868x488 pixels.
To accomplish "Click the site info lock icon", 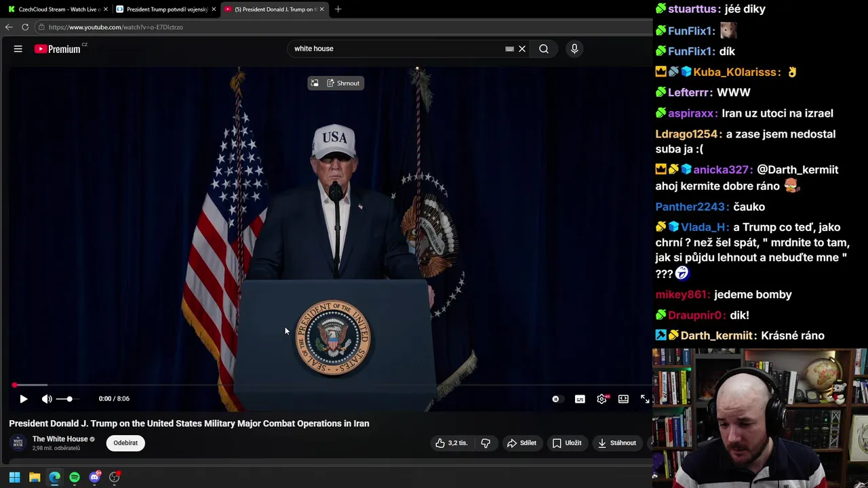I will coord(41,27).
